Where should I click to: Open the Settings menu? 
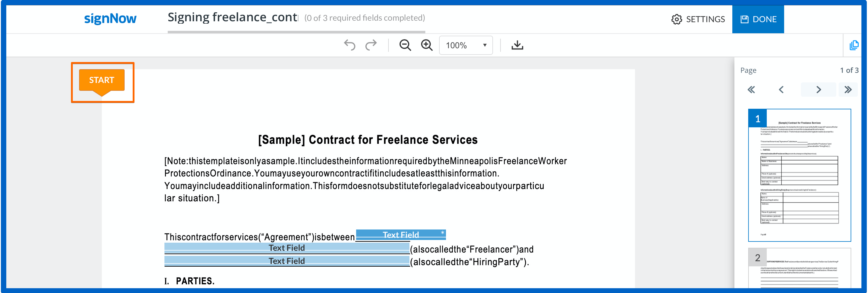tap(698, 19)
